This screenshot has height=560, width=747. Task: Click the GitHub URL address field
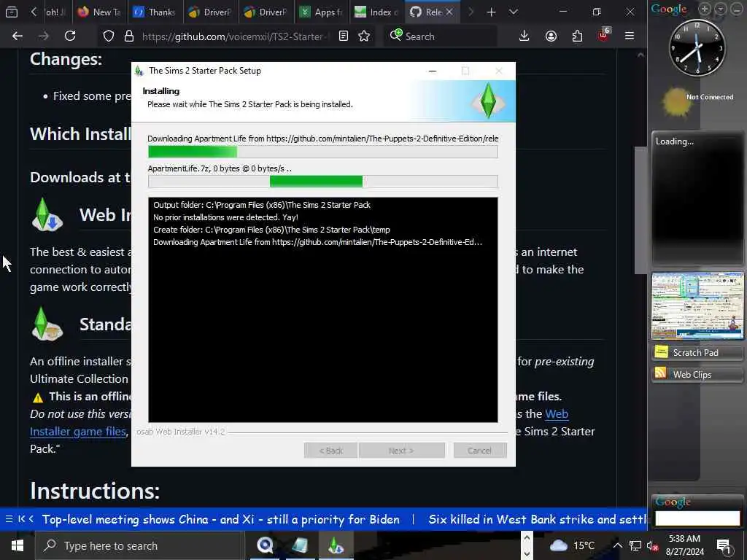pos(236,36)
